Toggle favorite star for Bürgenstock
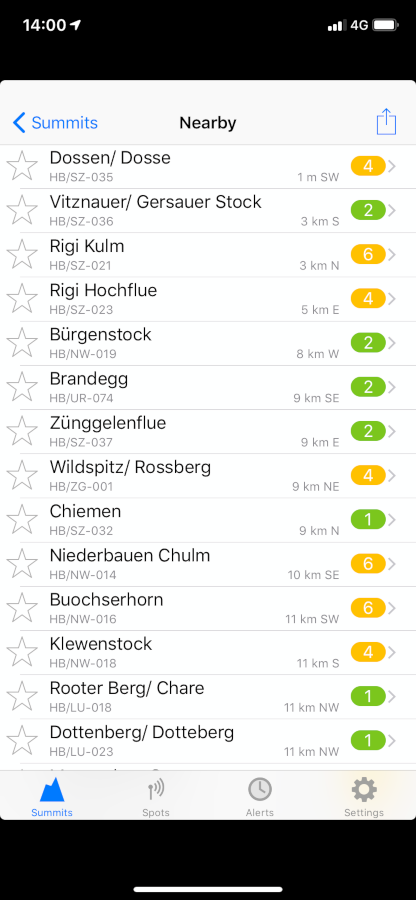The image size is (416, 900). click(22, 343)
